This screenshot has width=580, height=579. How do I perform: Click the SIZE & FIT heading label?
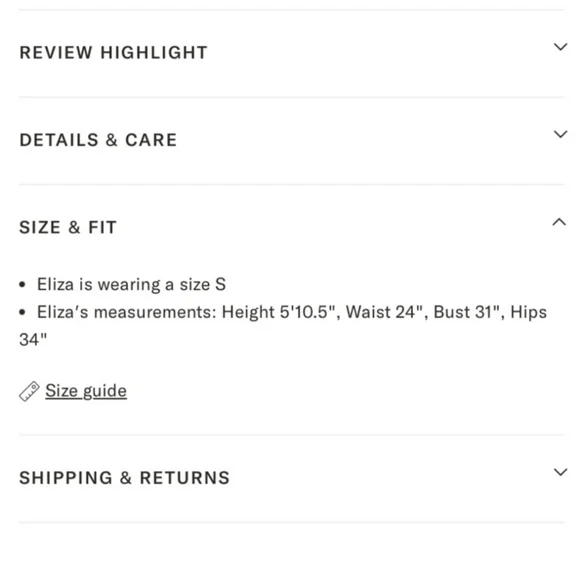coord(68,228)
